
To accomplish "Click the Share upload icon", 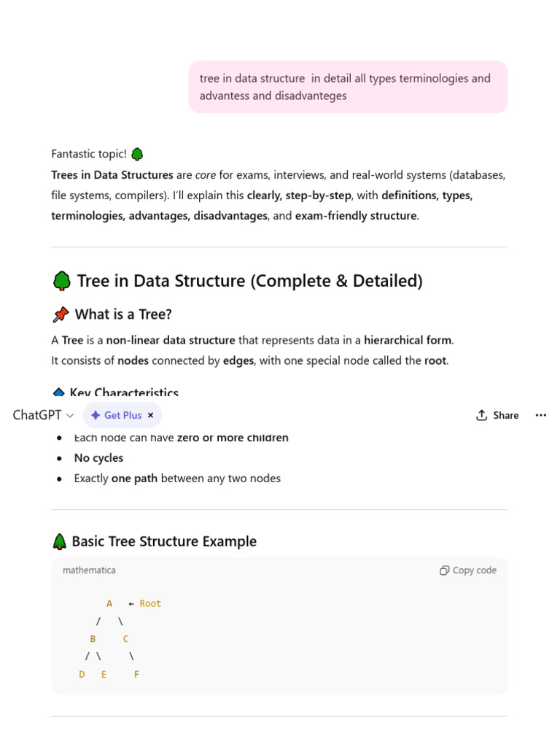I will click(x=481, y=415).
